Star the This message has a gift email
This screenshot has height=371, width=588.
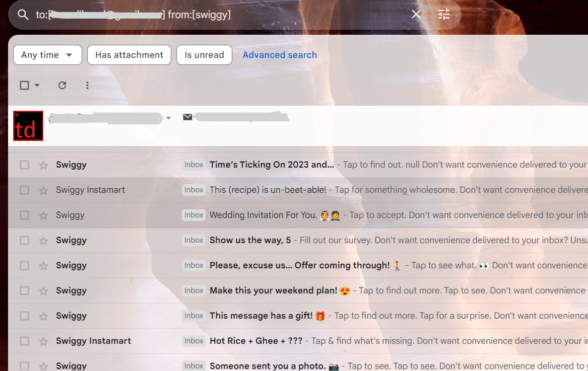43,316
